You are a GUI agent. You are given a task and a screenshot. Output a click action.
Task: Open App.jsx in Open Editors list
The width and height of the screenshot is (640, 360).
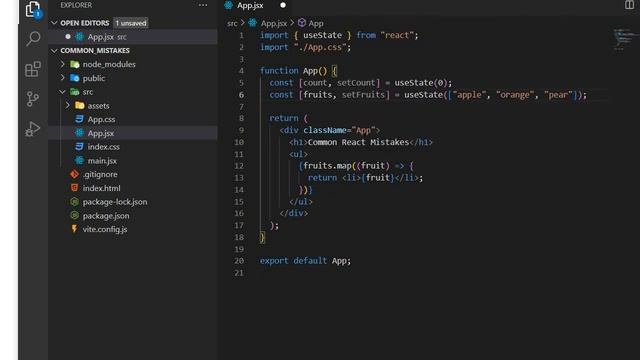133,37
